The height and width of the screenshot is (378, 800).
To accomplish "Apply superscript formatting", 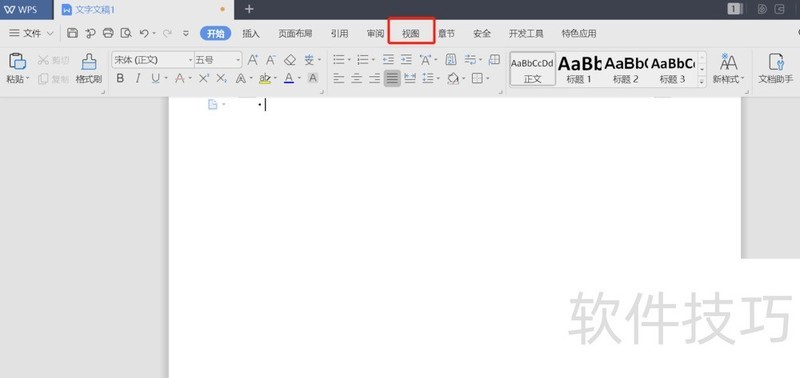I will pos(204,79).
